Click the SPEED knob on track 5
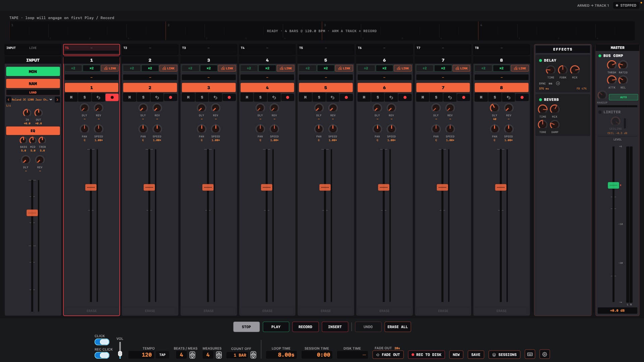 pyautogui.click(x=333, y=129)
